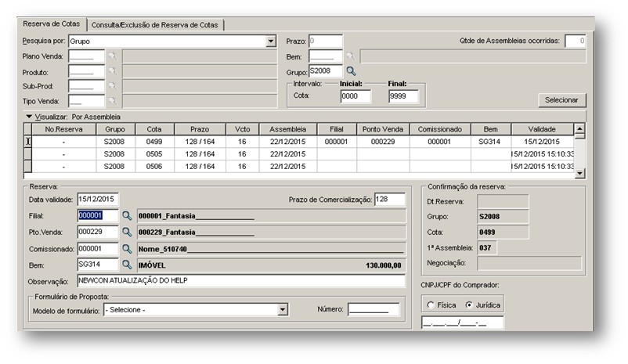
Task: Click the Selecionar button
Action: [x=561, y=100]
